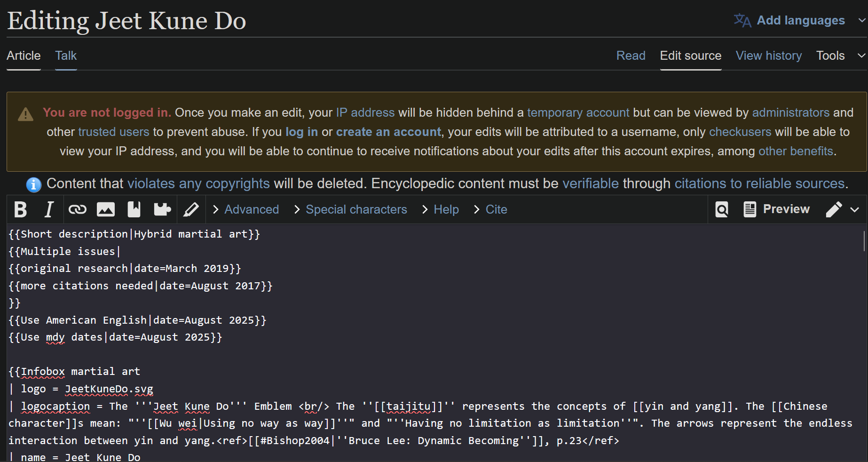
Task: Click the '| logo = JeetKuneDo.svg' line
Action: (81, 389)
